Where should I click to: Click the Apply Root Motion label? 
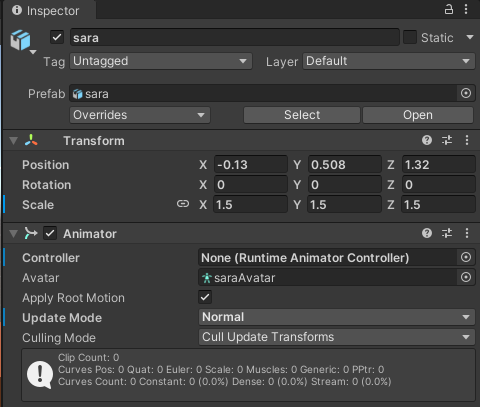coord(73,298)
